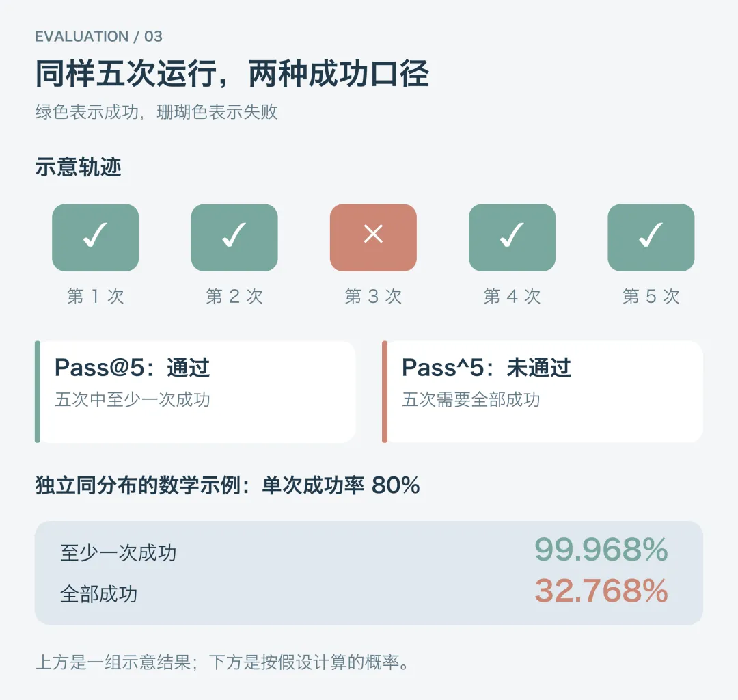Click the 32.768% coral probability value
738x700 pixels.
coord(601,591)
